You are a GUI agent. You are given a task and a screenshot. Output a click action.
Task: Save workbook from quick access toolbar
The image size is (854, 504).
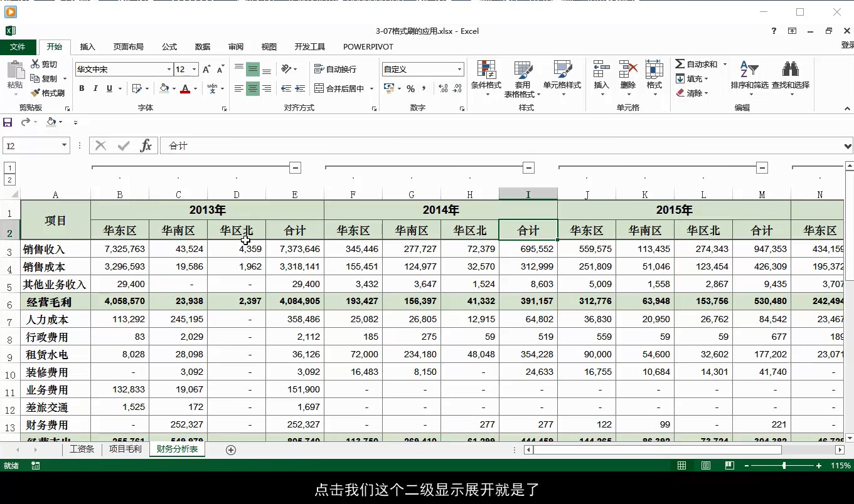tap(8, 122)
